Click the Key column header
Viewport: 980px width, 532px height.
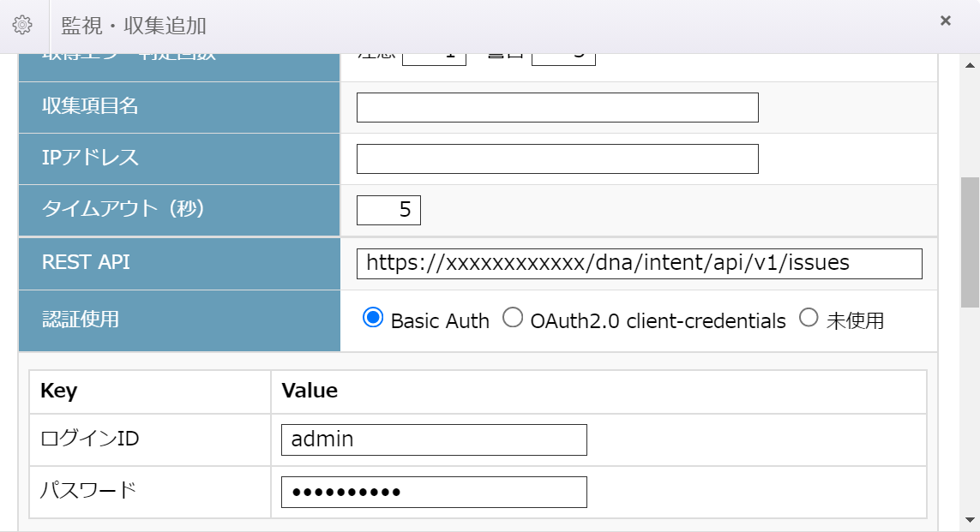[59, 392]
